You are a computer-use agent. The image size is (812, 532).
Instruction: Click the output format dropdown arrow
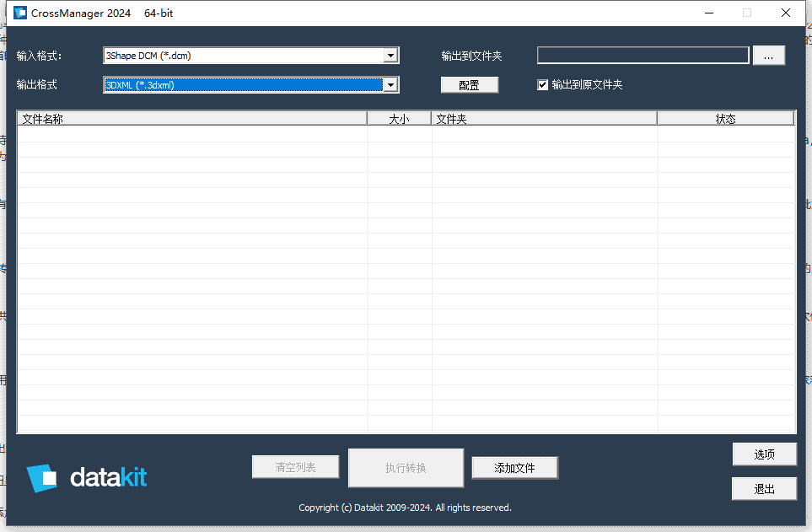coord(390,84)
